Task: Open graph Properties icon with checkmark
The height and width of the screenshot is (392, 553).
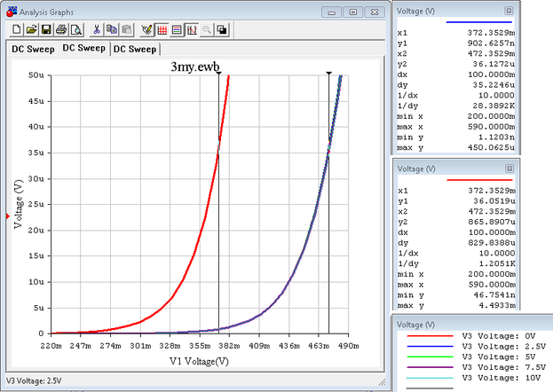Action: click(147, 30)
